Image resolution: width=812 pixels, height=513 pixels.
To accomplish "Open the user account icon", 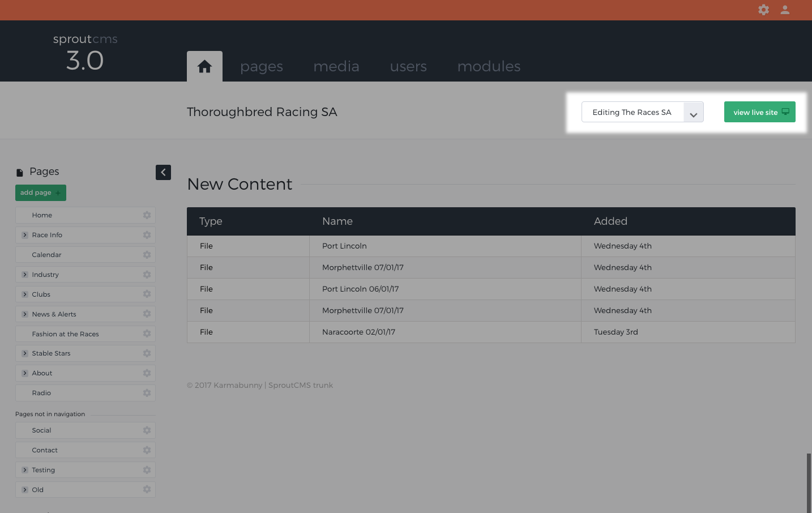I will coord(785,10).
